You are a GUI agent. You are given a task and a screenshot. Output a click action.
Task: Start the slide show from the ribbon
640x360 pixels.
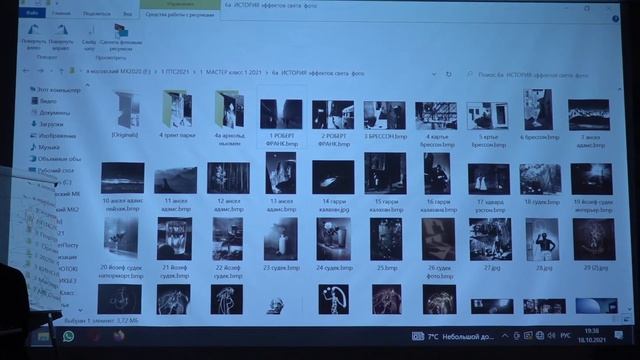[89, 38]
